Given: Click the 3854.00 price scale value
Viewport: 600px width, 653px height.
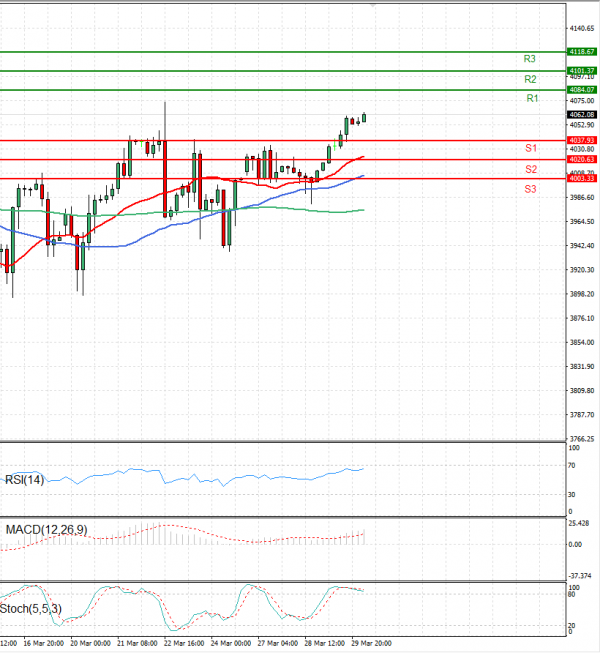Looking at the screenshot, I should coord(582,342).
